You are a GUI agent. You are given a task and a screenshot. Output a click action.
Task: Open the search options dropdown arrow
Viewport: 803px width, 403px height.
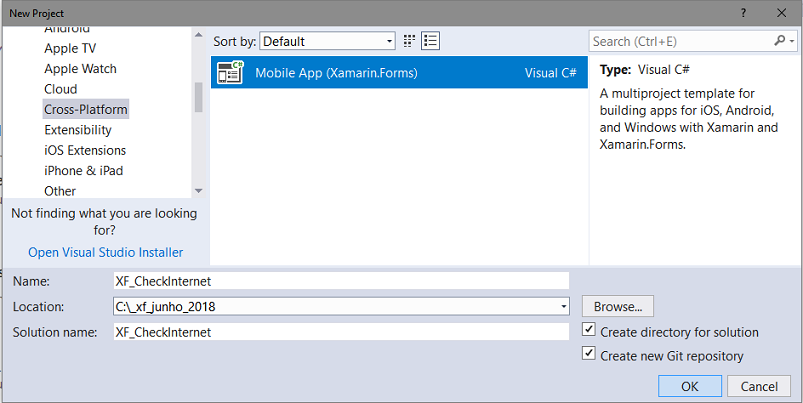tap(792, 41)
